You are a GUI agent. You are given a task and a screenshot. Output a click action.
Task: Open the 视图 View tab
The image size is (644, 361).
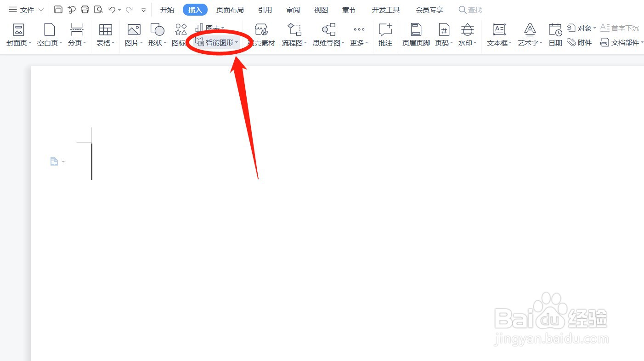[x=321, y=10]
